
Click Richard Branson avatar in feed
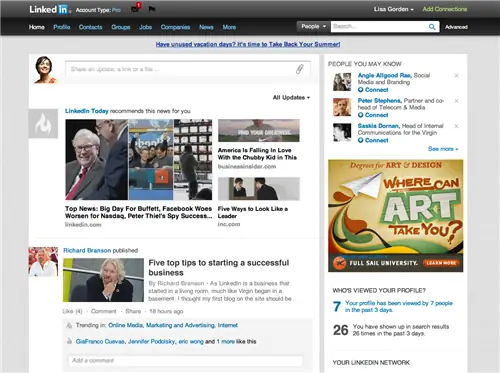pos(43,262)
